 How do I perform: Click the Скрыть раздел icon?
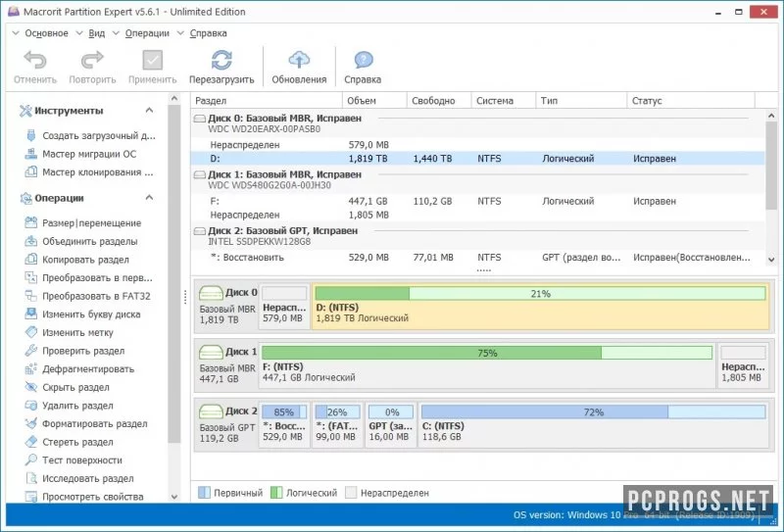pyautogui.click(x=31, y=387)
